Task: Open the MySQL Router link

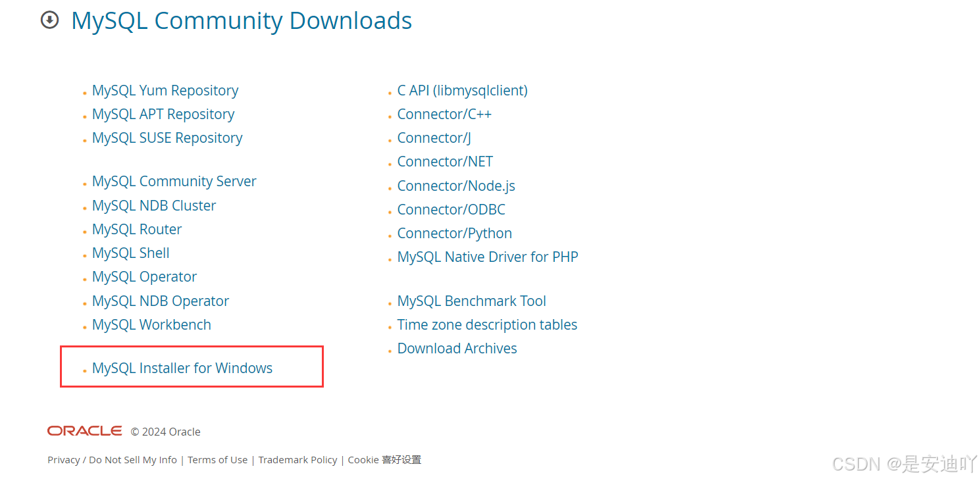Action: [137, 230]
